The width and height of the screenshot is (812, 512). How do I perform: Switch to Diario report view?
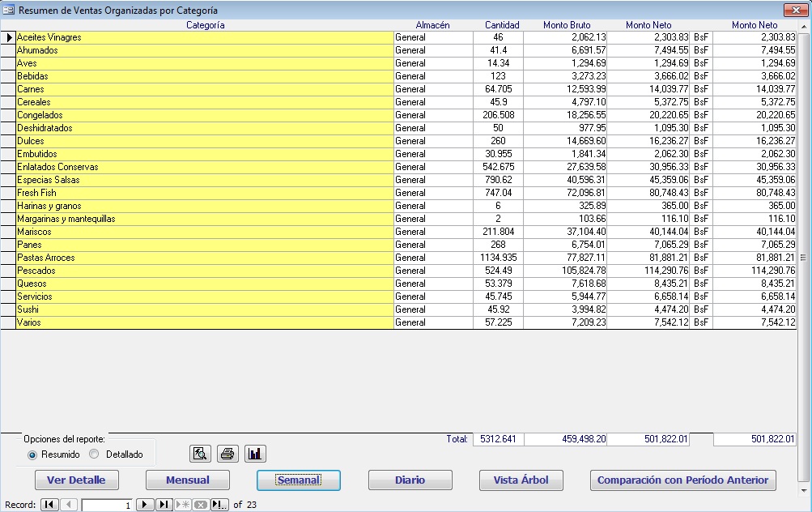click(410, 480)
